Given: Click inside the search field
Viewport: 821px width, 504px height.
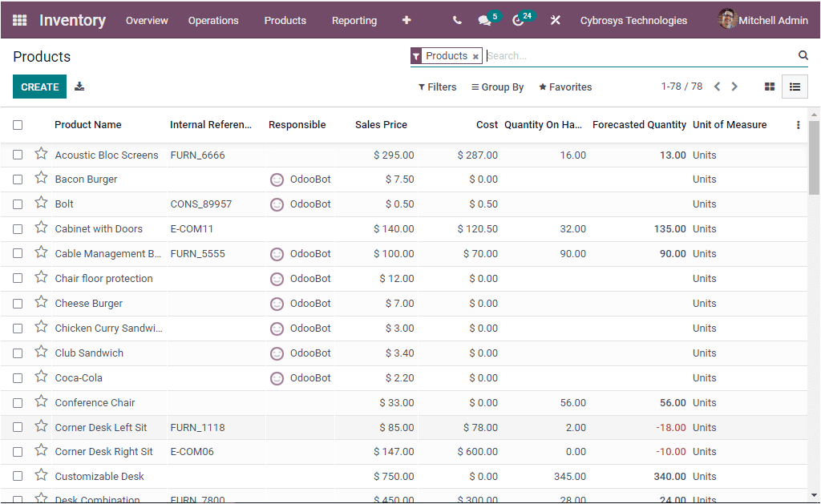Looking at the screenshot, I should coord(601,55).
